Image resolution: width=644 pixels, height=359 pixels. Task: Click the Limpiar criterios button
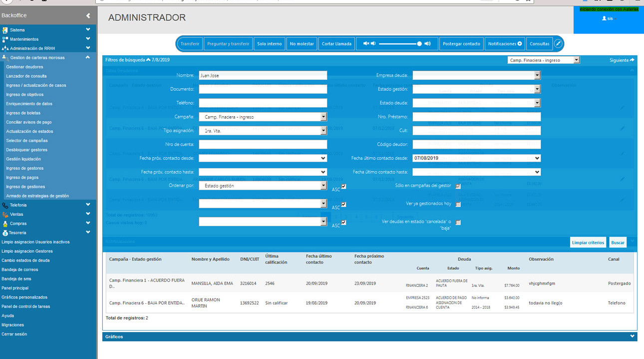point(588,242)
